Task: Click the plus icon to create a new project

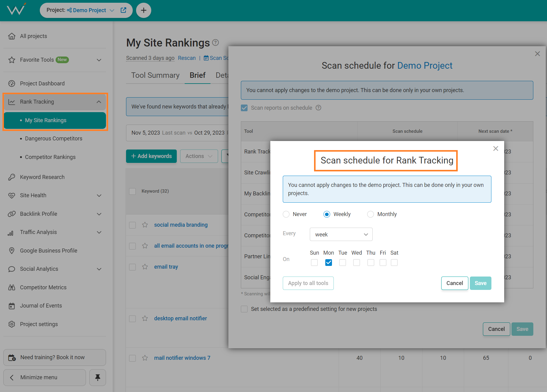Action: tap(143, 10)
